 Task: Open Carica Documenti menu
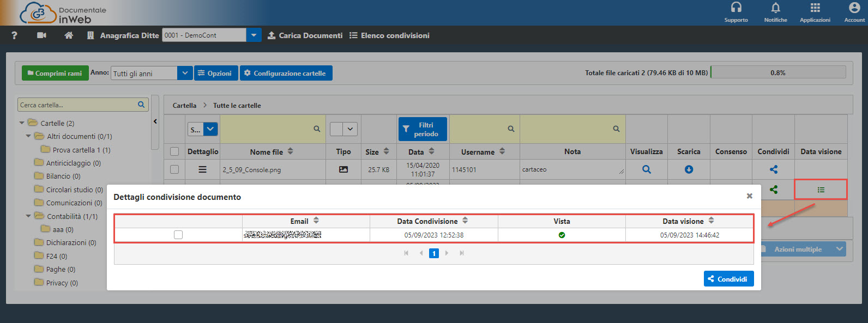(x=305, y=35)
